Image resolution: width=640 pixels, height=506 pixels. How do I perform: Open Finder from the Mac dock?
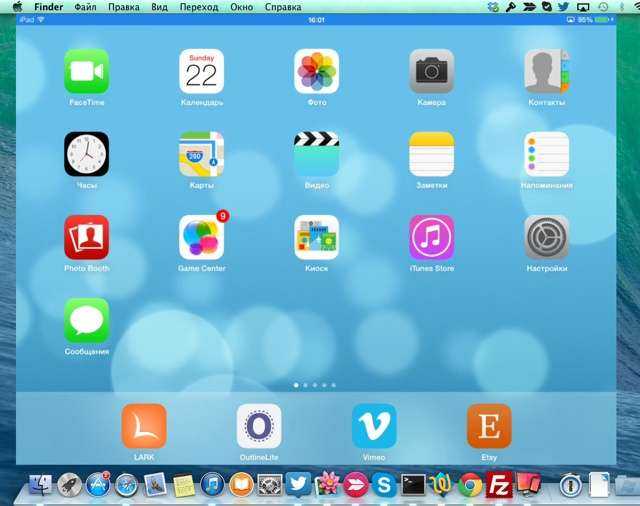point(40,485)
